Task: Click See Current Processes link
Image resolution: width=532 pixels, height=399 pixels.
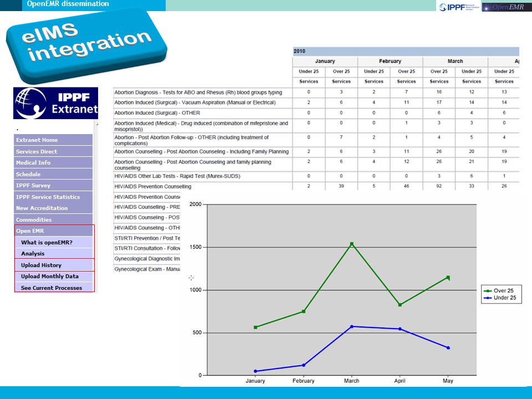Action: tap(54, 288)
